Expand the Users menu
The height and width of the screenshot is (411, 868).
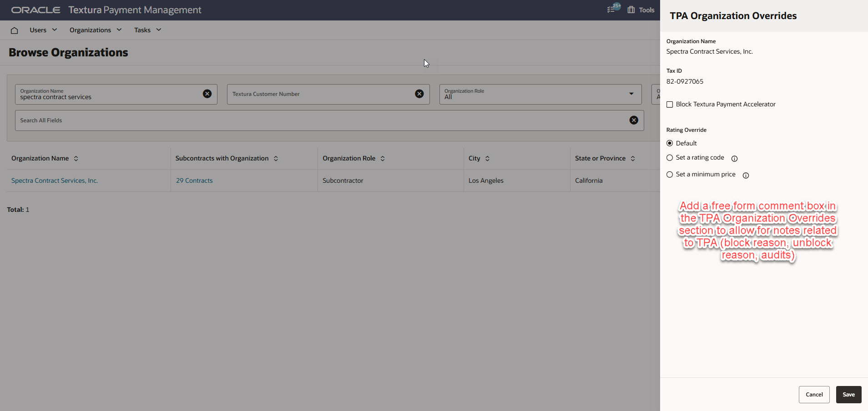(43, 30)
